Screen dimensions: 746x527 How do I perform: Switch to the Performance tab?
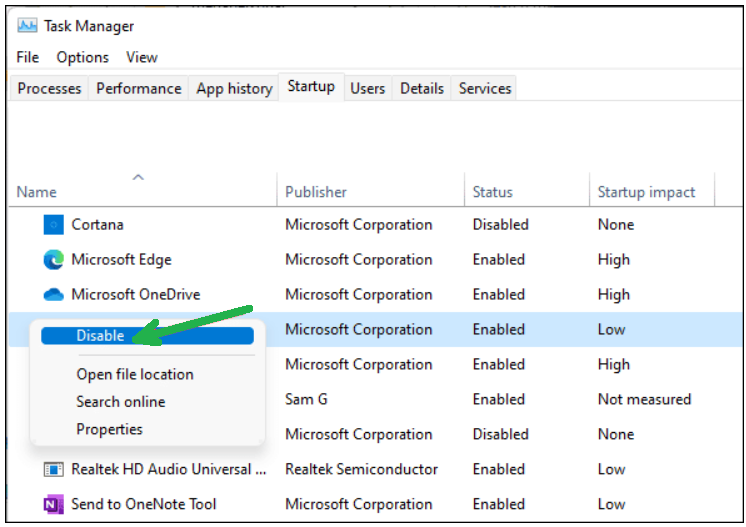pos(139,88)
